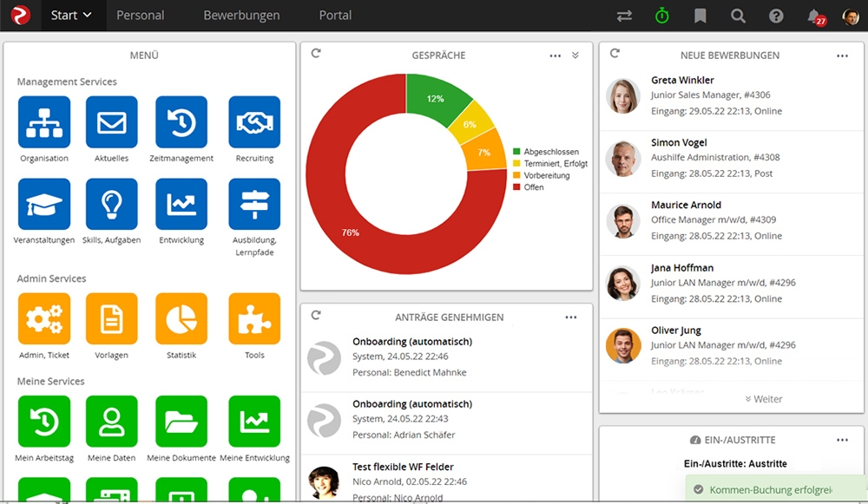Toggle Terminiert, Erfolgt legend entry

pos(550,164)
